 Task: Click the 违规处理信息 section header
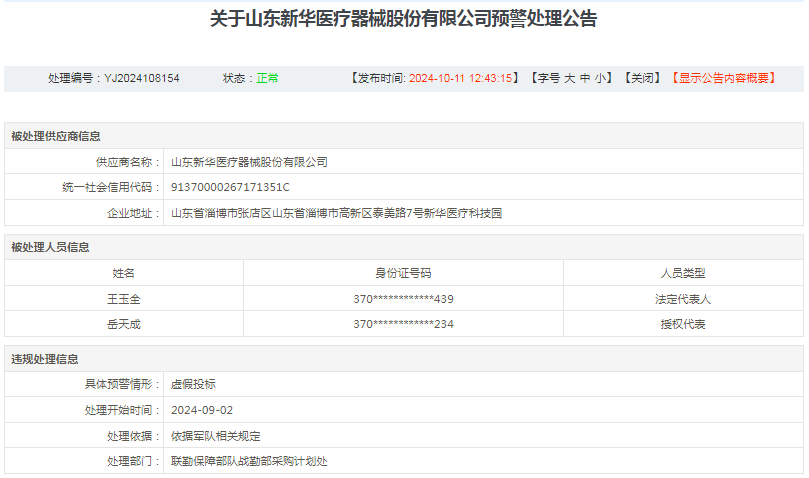tap(45, 359)
